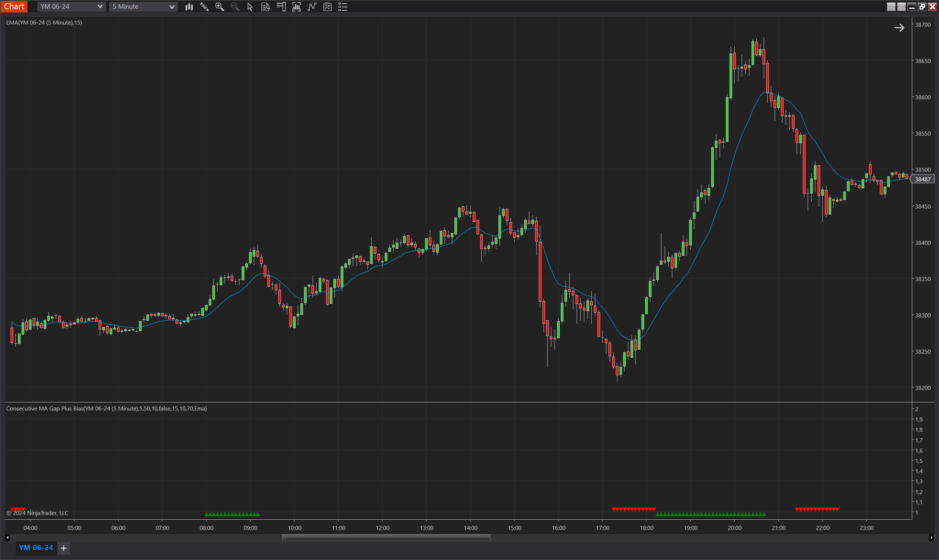Click the 1,5 indicator axis label
The height and width of the screenshot is (560, 939).
coord(918,461)
